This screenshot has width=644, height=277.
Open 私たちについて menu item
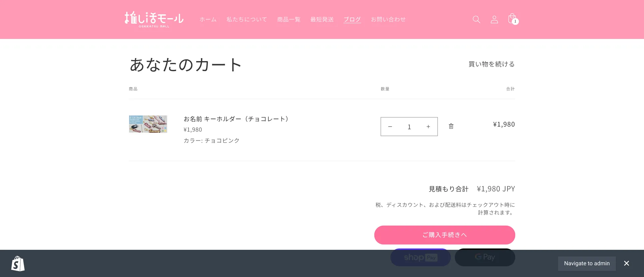(247, 19)
